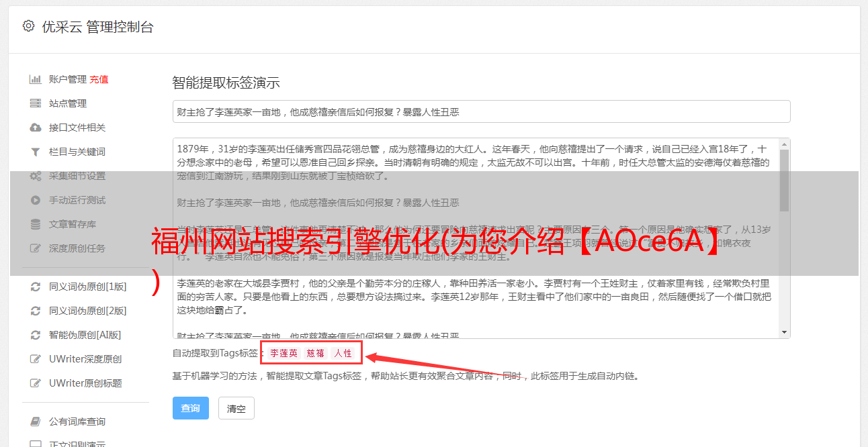Click the 人性 extracted tag
The image size is (868, 447).
click(x=343, y=353)
